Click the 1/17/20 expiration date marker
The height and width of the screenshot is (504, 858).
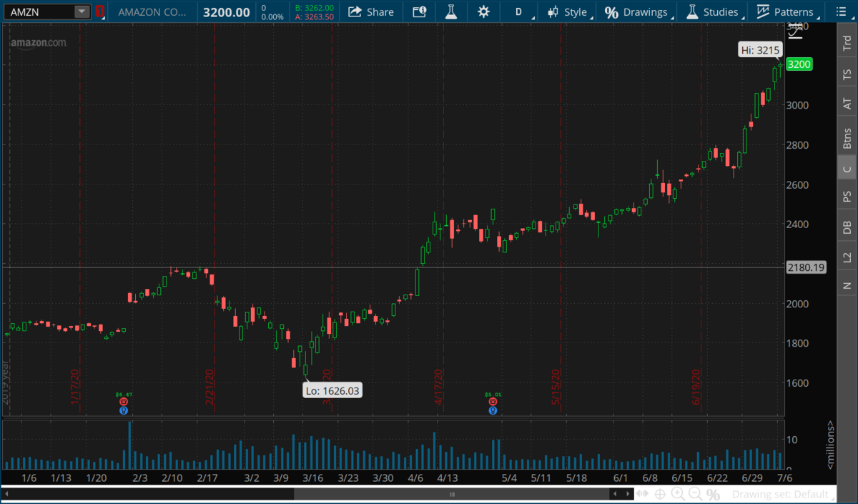click(x=74, y=385)
